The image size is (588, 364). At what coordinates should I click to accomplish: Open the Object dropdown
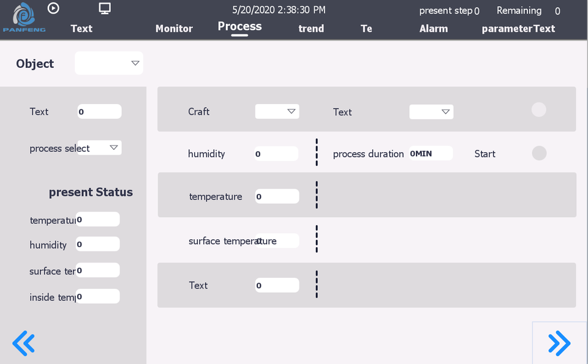click(109, 63)
